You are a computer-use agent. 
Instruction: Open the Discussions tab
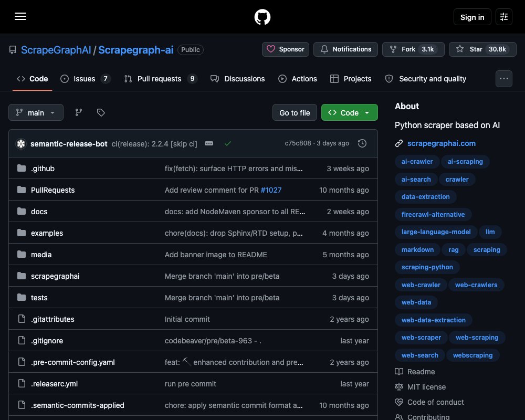point(238,79)
